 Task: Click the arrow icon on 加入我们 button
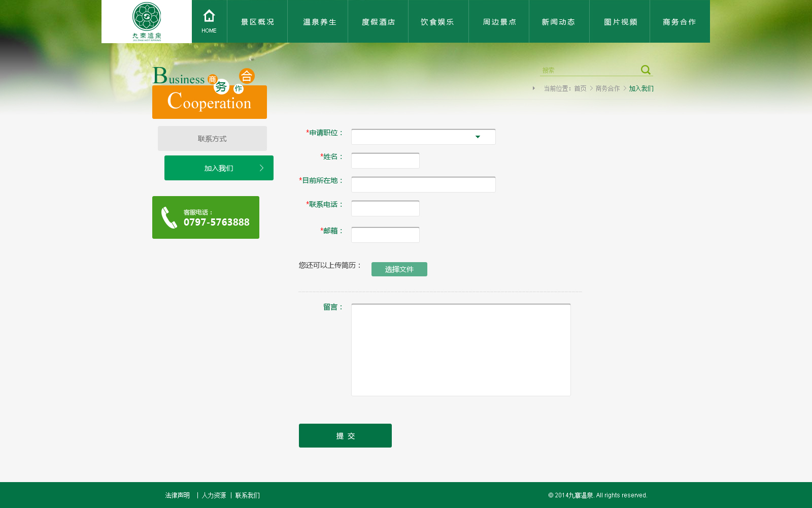(x=262, y=168)
